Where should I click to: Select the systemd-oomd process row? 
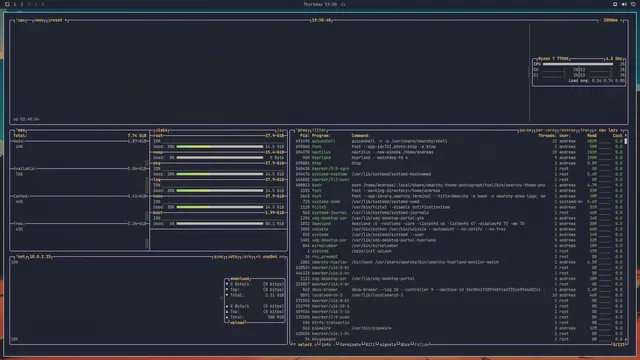point(459,202)
